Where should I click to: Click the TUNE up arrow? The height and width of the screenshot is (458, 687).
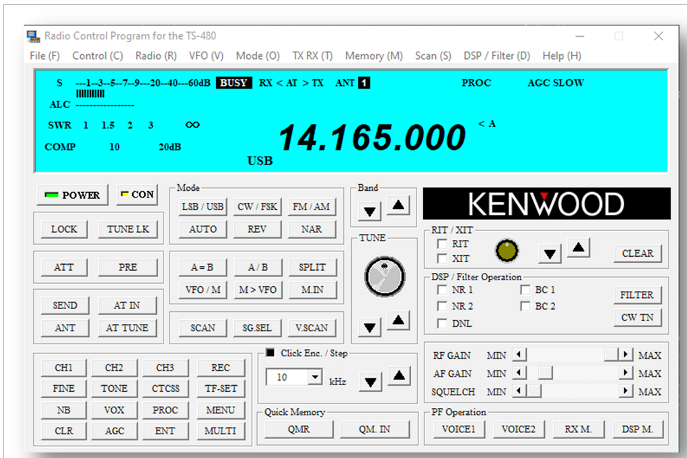(398, 320)
